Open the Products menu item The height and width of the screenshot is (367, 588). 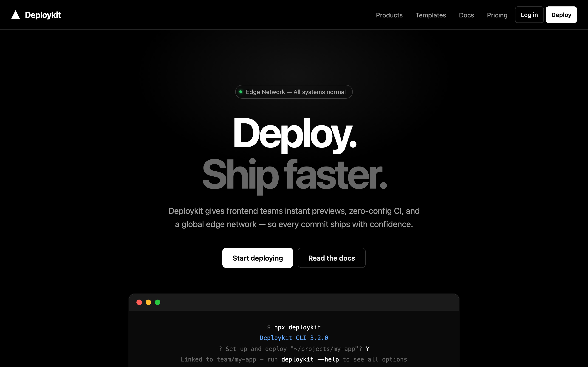click(x=389, y=15)
